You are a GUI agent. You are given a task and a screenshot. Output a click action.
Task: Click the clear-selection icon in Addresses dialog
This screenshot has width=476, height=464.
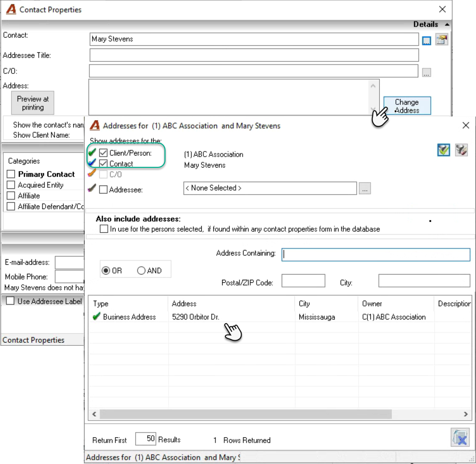[461, 150]
